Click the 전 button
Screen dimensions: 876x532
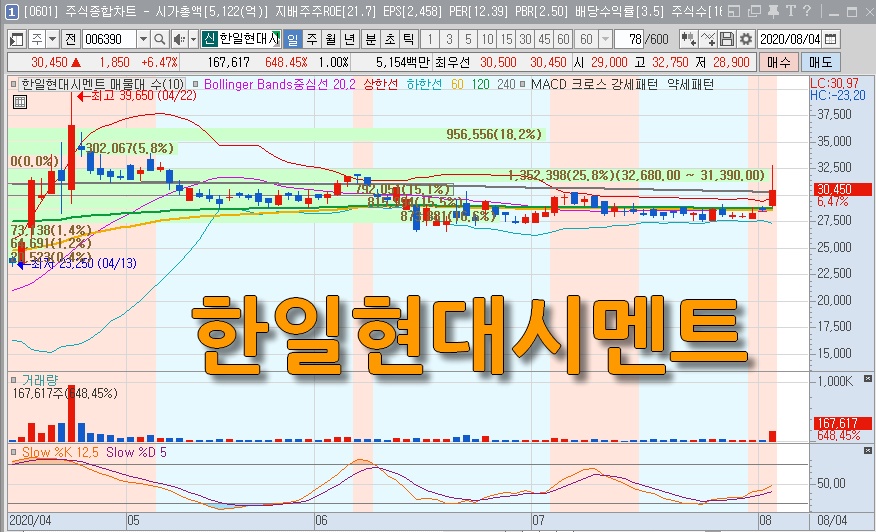point(70,39)
